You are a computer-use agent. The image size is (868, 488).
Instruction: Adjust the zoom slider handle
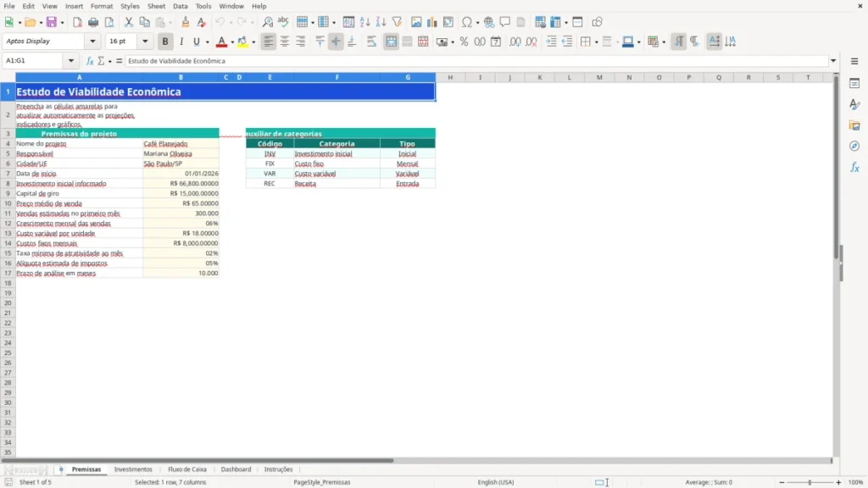tap(810, 482)
